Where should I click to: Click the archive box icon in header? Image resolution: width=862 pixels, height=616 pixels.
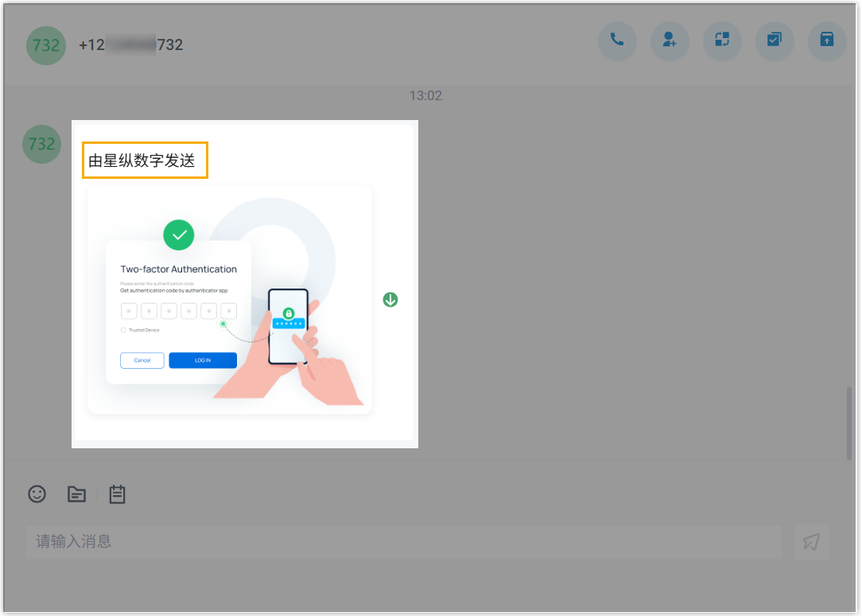[827, 41]
